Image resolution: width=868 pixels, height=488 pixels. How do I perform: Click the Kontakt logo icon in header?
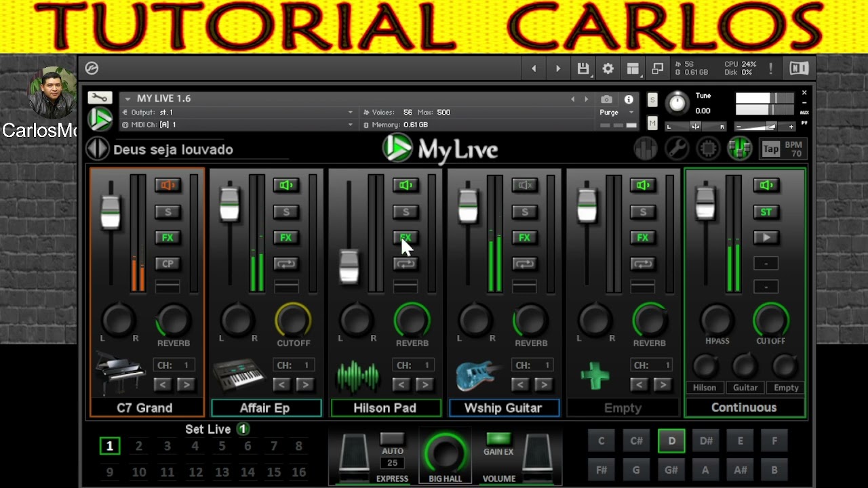[x=92, y=68]
